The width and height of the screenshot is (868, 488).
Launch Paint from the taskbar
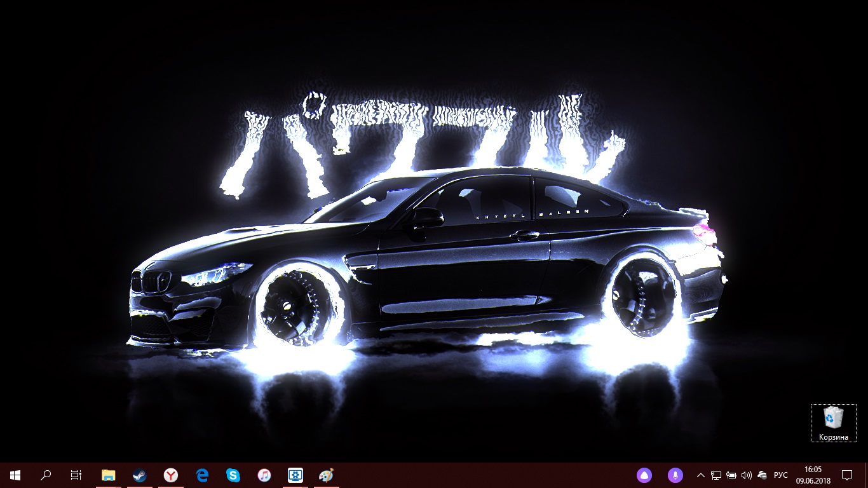[x=326, y=475]
